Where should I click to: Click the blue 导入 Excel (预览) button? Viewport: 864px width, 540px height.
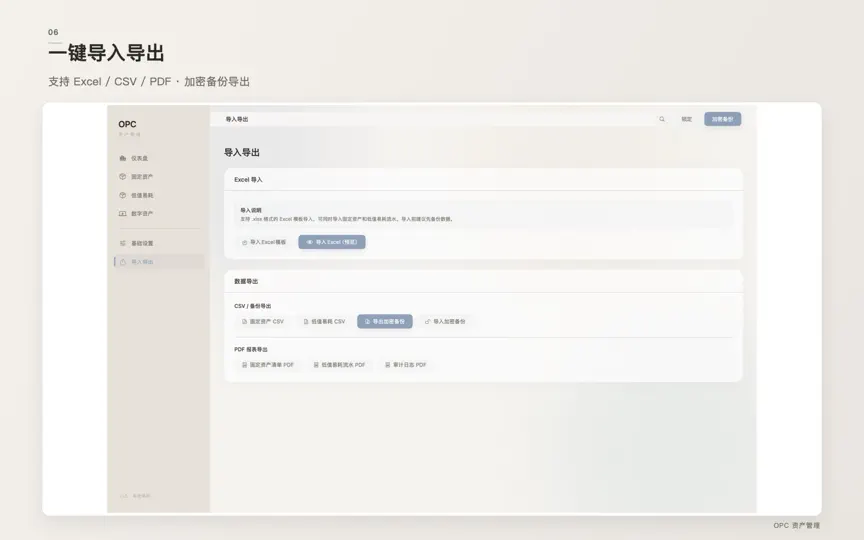pyautogui.click(x=332, y=242)
